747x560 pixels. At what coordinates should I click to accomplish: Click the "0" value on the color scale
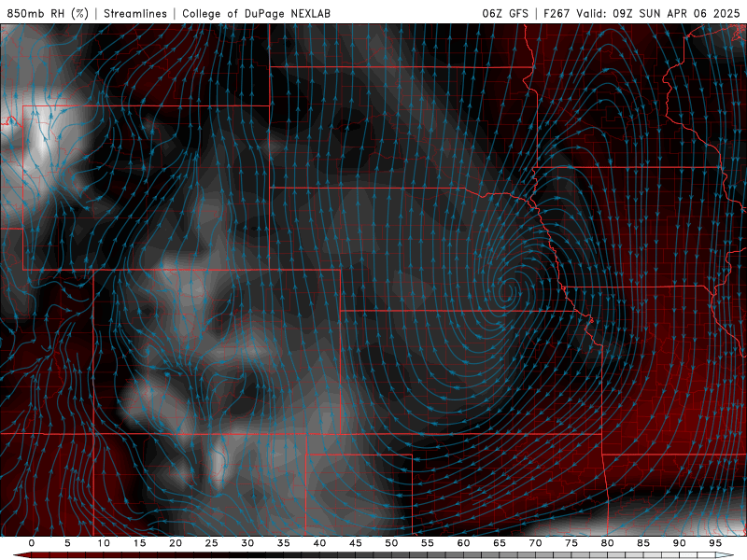[32, 543]
